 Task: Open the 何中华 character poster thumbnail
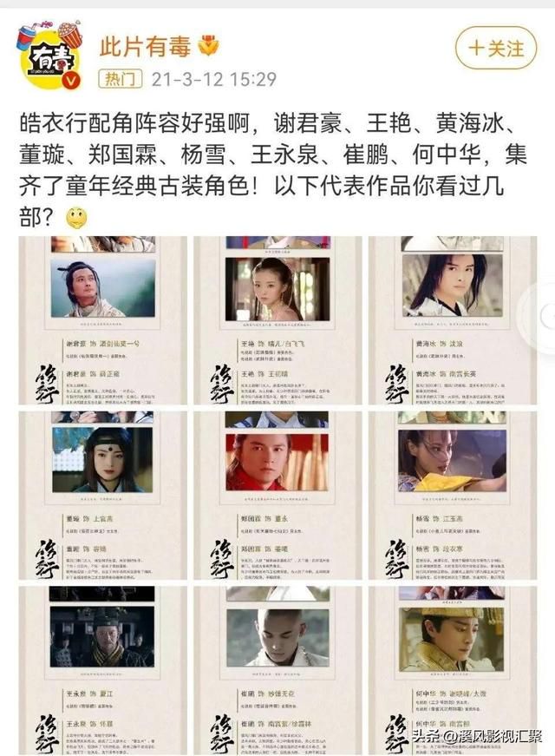coord(453,670)
